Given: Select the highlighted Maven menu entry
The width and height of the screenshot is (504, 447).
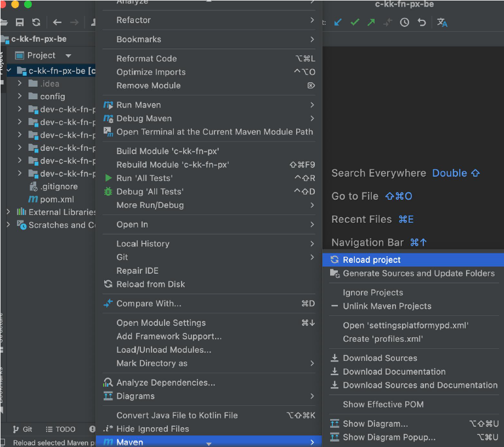Looking at the screenshot, I should 209,442.
